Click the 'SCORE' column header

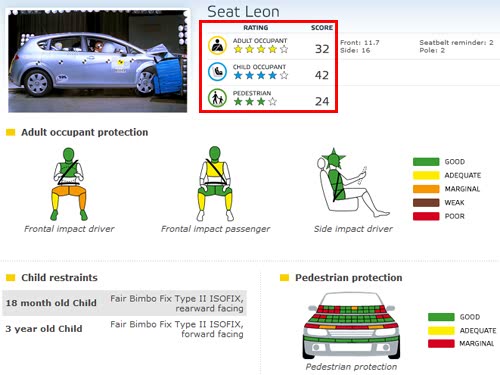(x=322, y=28)
